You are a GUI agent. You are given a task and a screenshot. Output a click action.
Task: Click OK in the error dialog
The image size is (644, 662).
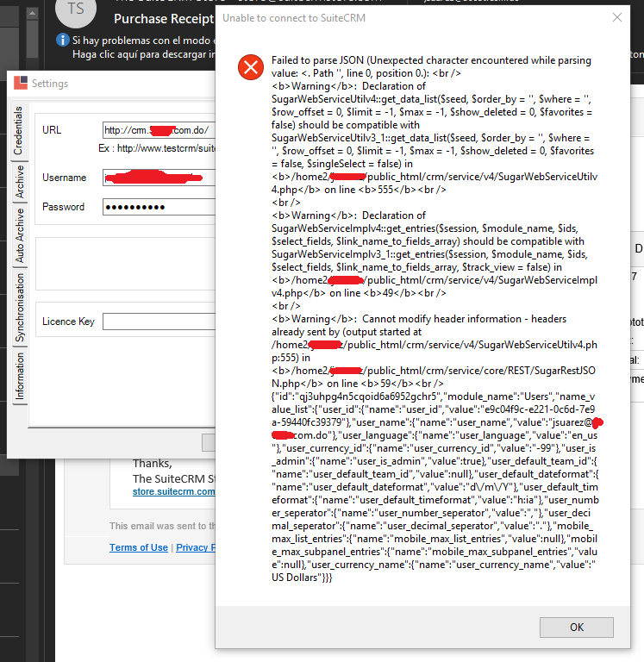[576, 627]
